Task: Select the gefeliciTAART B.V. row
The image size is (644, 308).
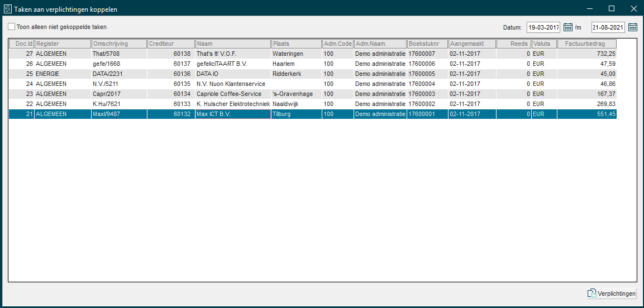Action: [x=232, y=64]
